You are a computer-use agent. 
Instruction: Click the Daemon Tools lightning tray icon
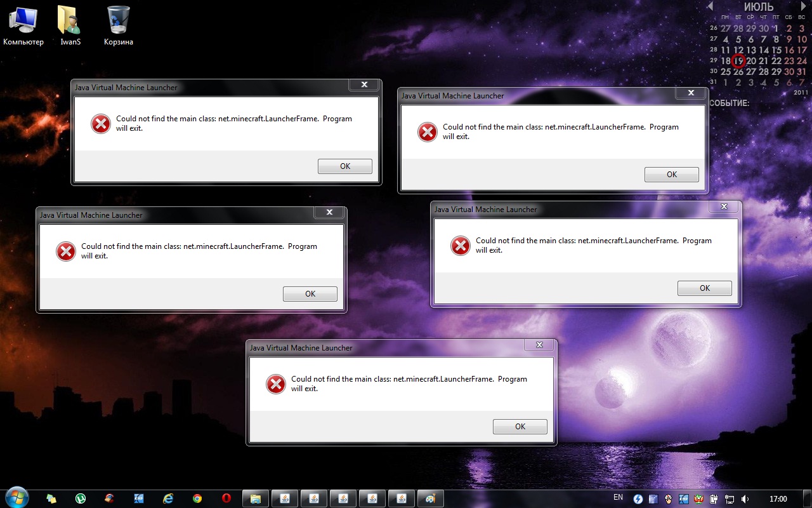point(638,499)
